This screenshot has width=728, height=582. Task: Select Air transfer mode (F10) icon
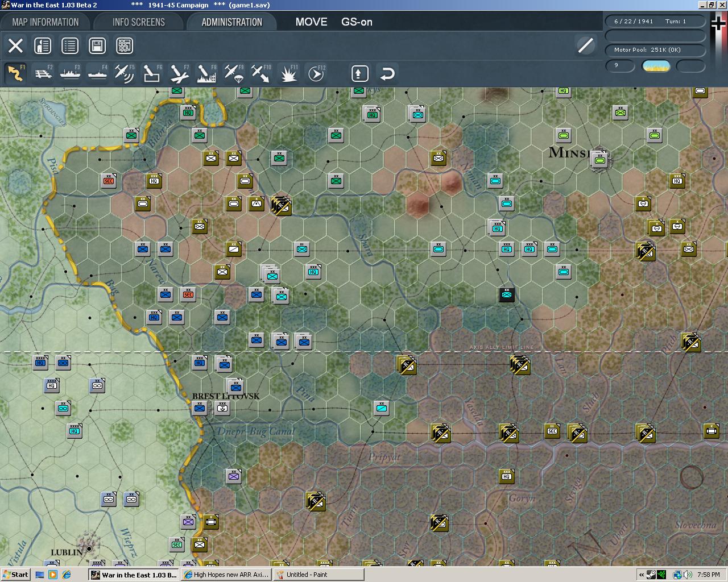(x=261, y=73)
